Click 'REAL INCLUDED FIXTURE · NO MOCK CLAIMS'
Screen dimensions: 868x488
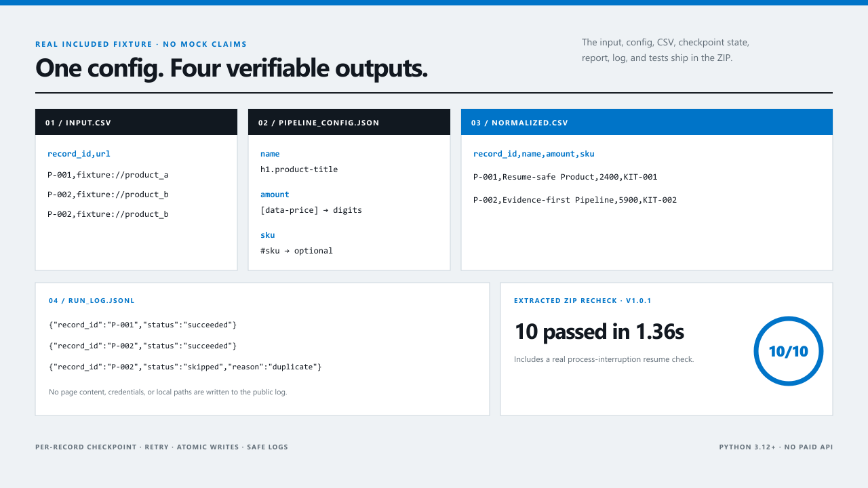141,44
